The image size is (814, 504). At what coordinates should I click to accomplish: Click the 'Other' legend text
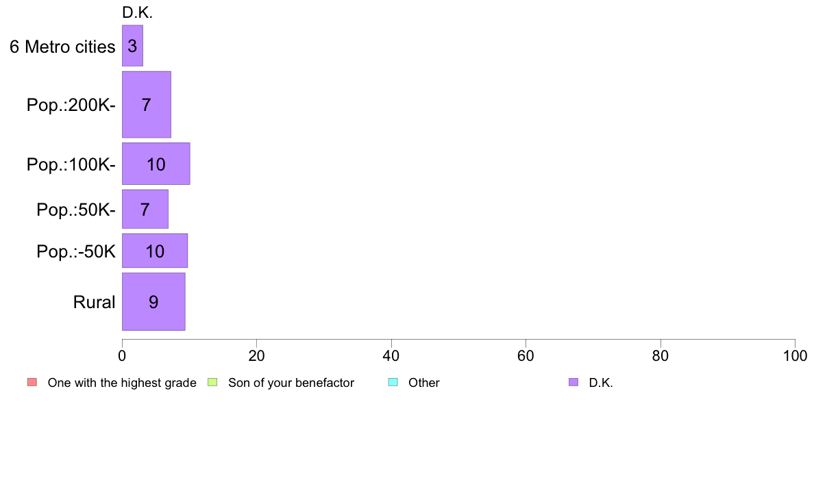424,383
